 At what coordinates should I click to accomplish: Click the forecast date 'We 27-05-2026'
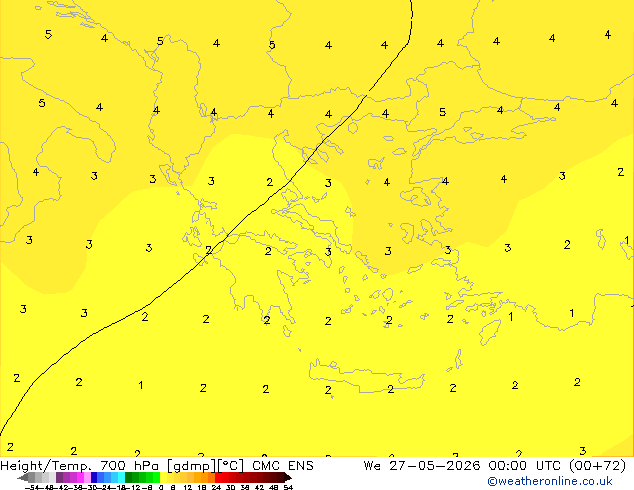[x=422, y=466]
